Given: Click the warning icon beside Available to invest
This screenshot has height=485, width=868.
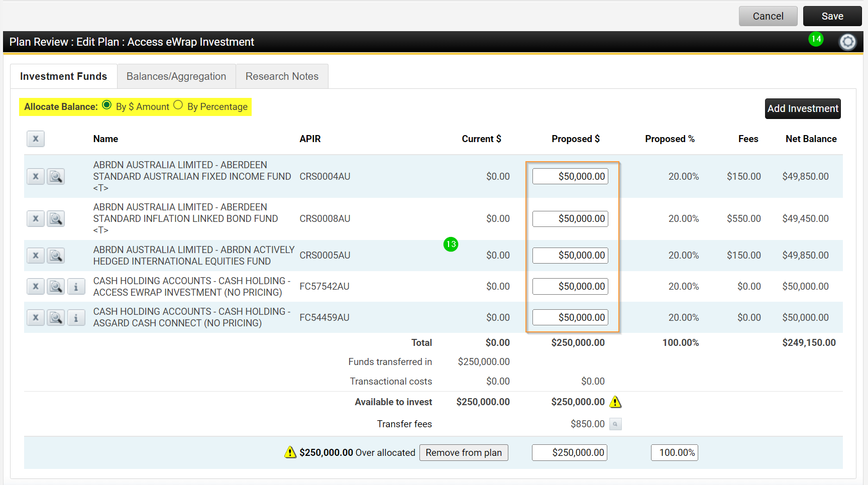Looking at the screenshot, I should pos(615,402).
